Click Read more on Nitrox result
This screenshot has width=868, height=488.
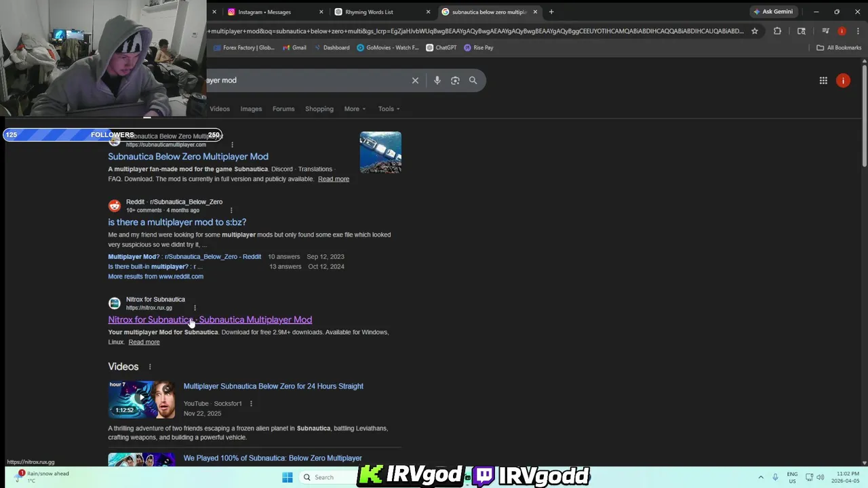tap(144, 342)
